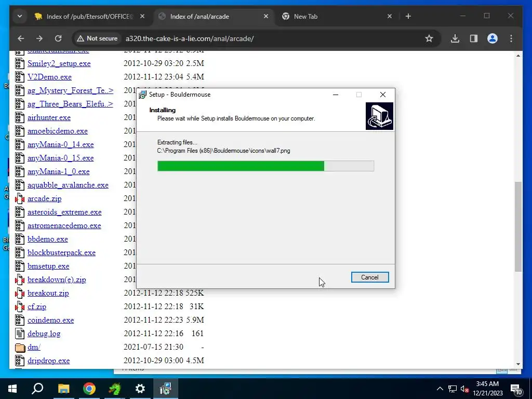Open ag_Three_Bears_Elefu..> link
Viewport: 532px width, 399px height.
tap(70, 104)
